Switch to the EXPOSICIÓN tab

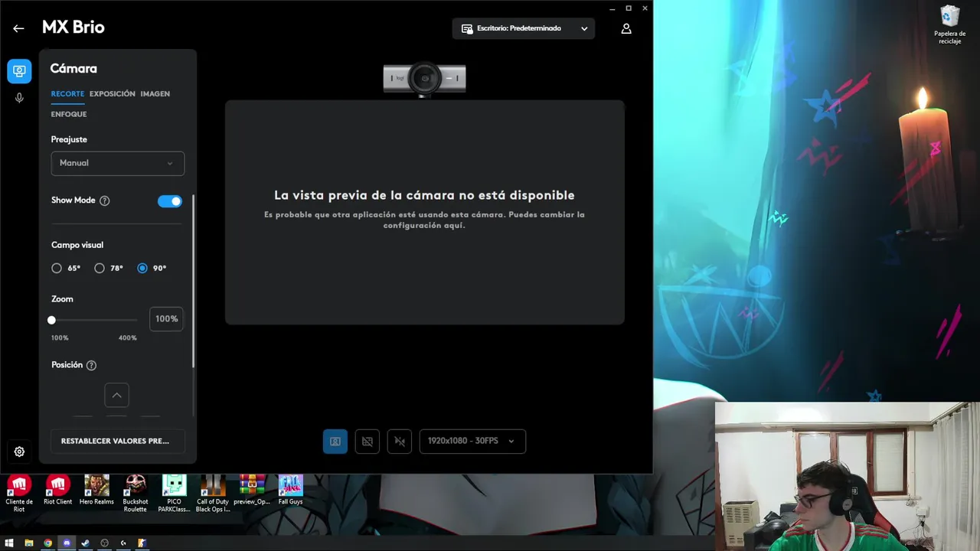pyautogui.click(x=113, y=94)
